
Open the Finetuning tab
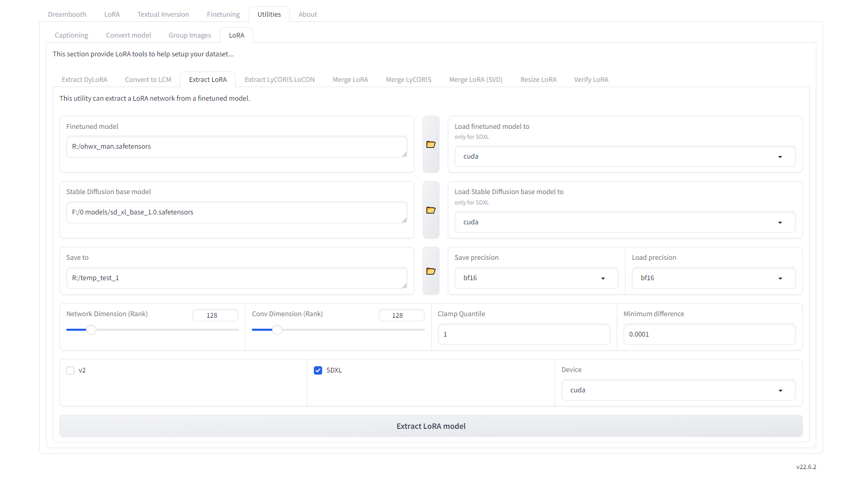(x=223, y=15)
